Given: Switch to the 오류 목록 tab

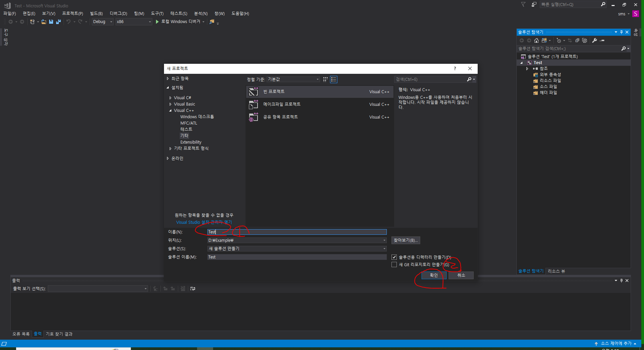Looking at the screenshot, I should (x=21, y=334).
